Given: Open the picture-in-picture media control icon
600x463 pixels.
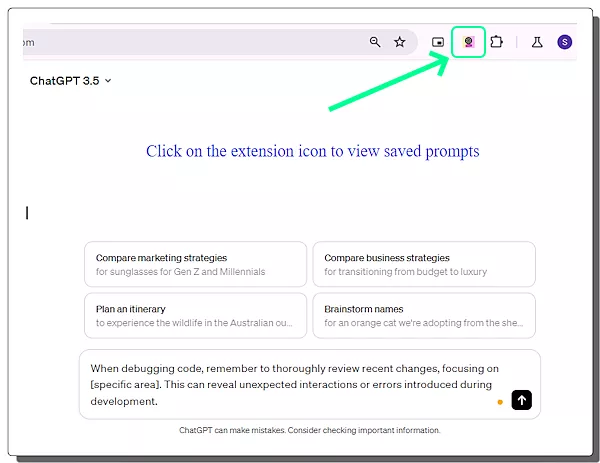Looking at the screenshot, I should pos(438,42).
